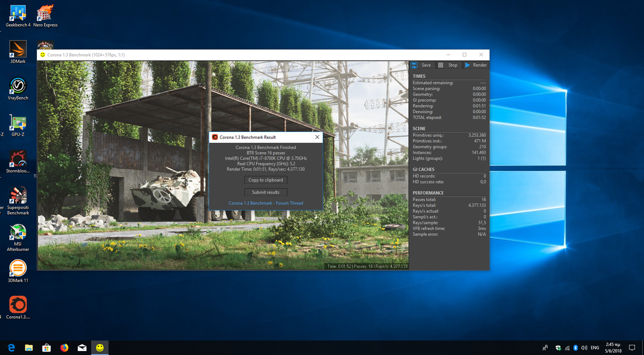Launch the 3DMark 11 desktop icon

point(18,272)
